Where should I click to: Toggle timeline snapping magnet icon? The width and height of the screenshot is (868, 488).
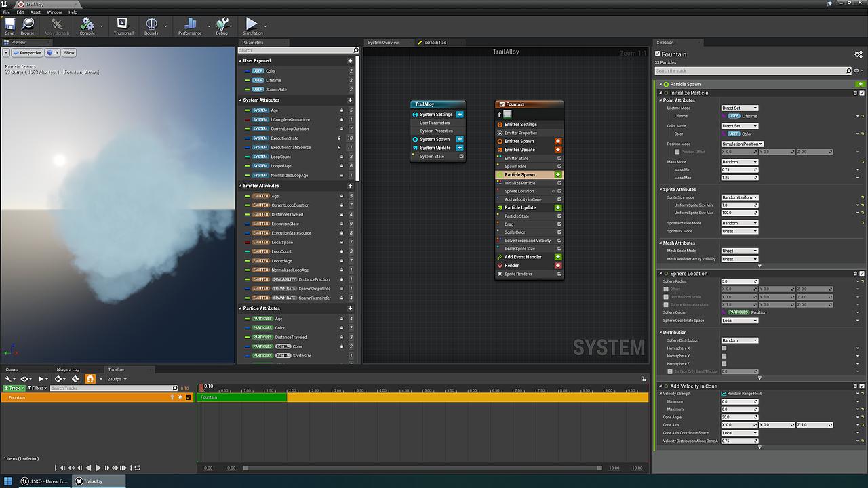coord(90,379)
